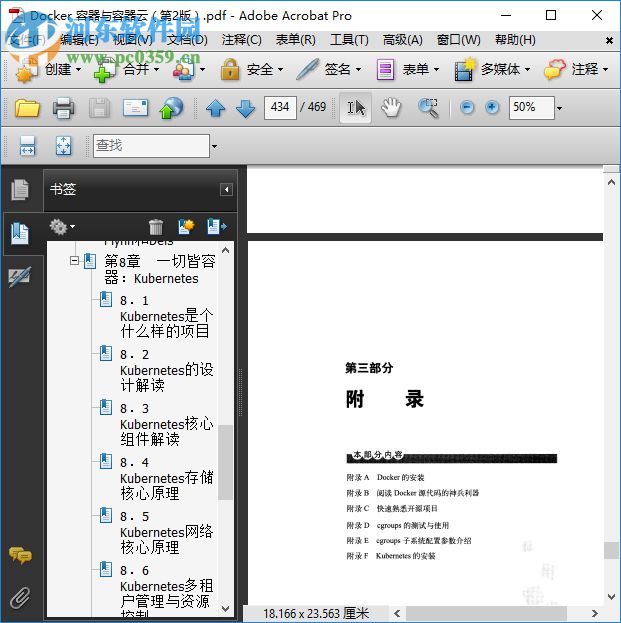Image resolution: width=621 pixels, height=623 pixels.
Task: Select bookmark 8.5 Kubernetes网络核心原理
Action: [x=166, y=532]
